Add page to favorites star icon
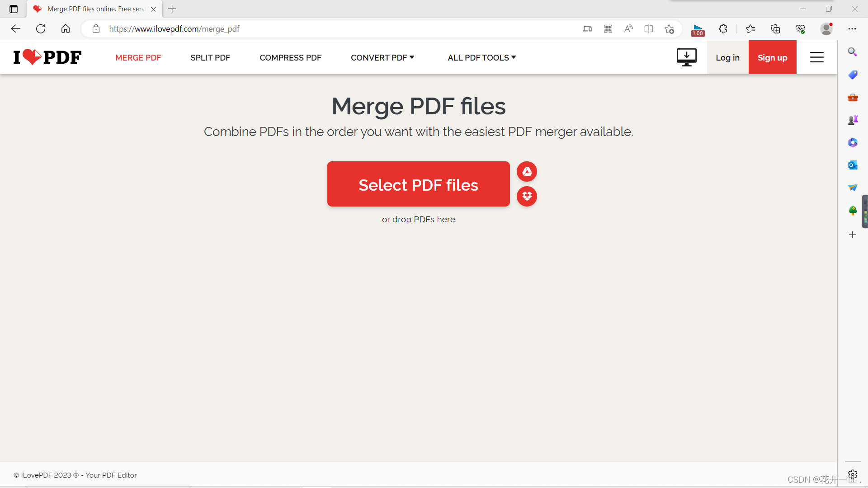This screenshot has height=488, width=868. (x=669, y=29)
